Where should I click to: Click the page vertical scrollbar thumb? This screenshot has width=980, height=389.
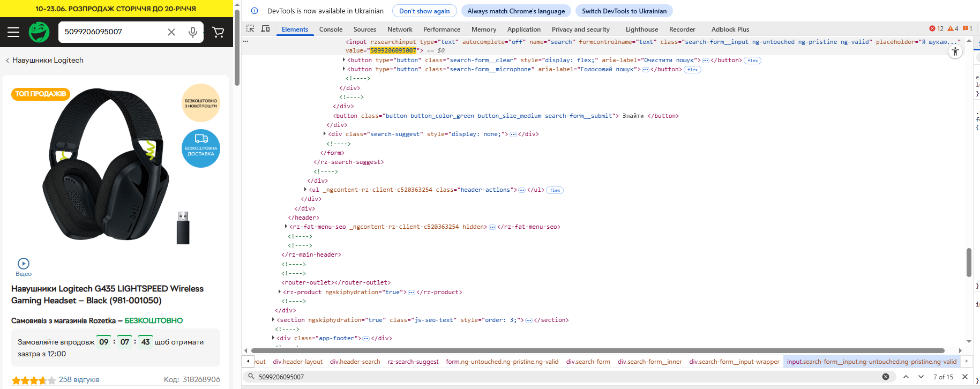pos(237,47)
